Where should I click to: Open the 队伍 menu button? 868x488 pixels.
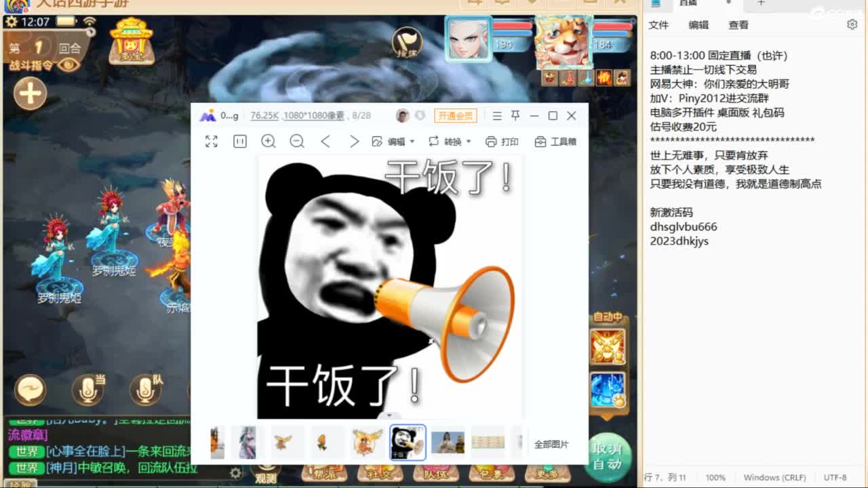point(436,474)
